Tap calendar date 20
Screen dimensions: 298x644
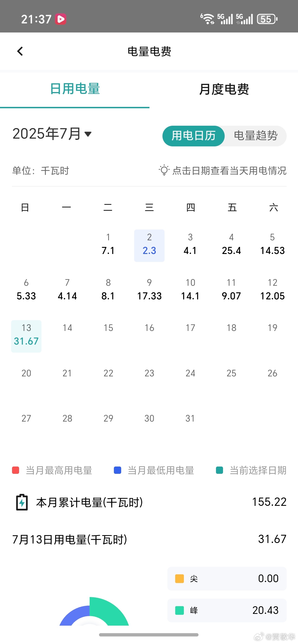tap(26, 373)
